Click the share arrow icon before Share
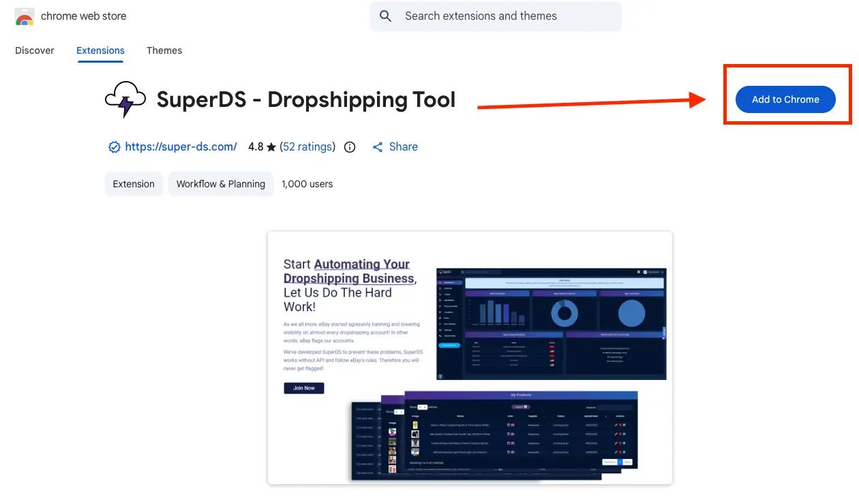 378,146
